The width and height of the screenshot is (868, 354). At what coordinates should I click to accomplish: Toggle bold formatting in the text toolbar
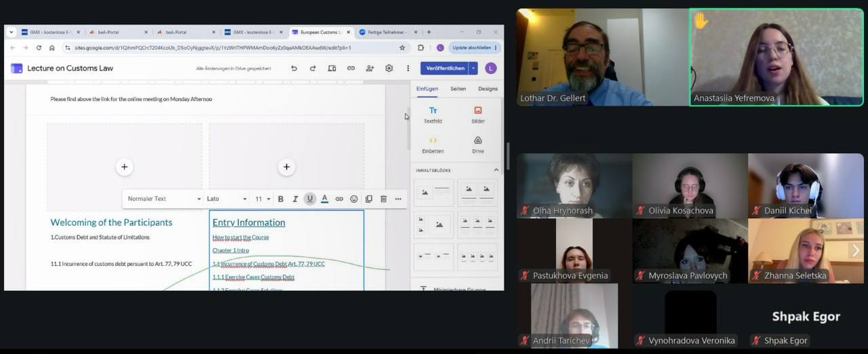point(281,199)
